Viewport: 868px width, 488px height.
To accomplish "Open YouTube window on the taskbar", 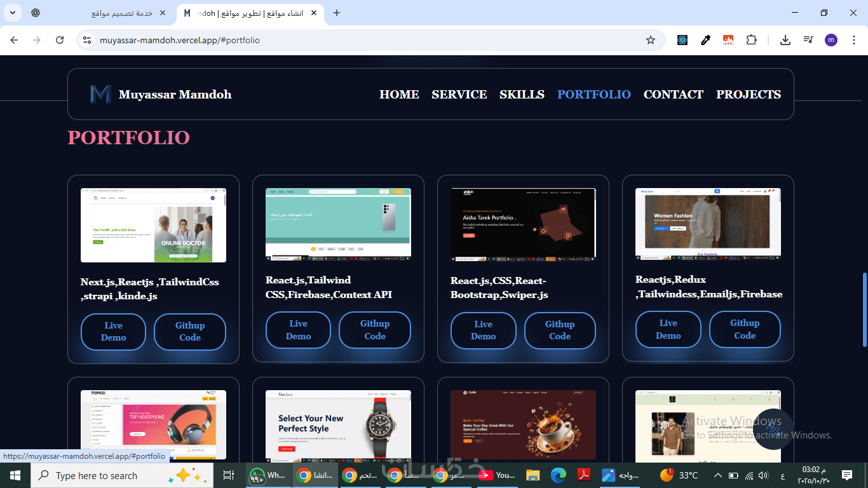I will click(496, 475).
